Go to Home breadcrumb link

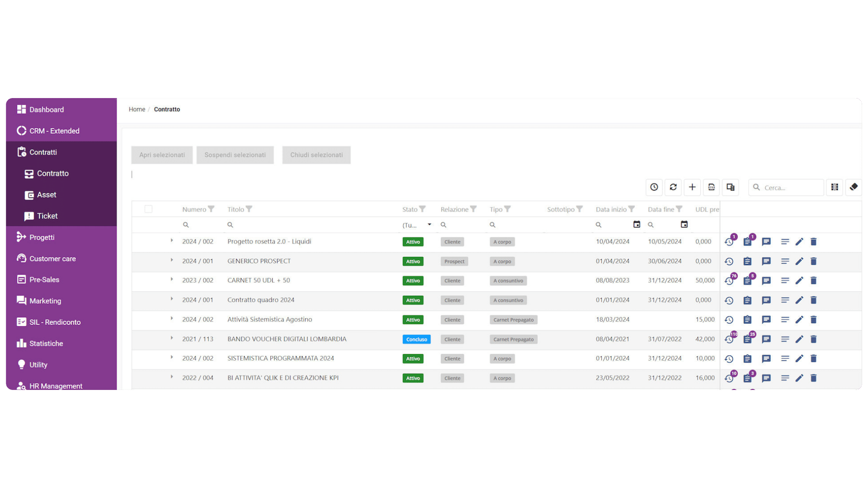pyautogui.click(x=137, y=109)
